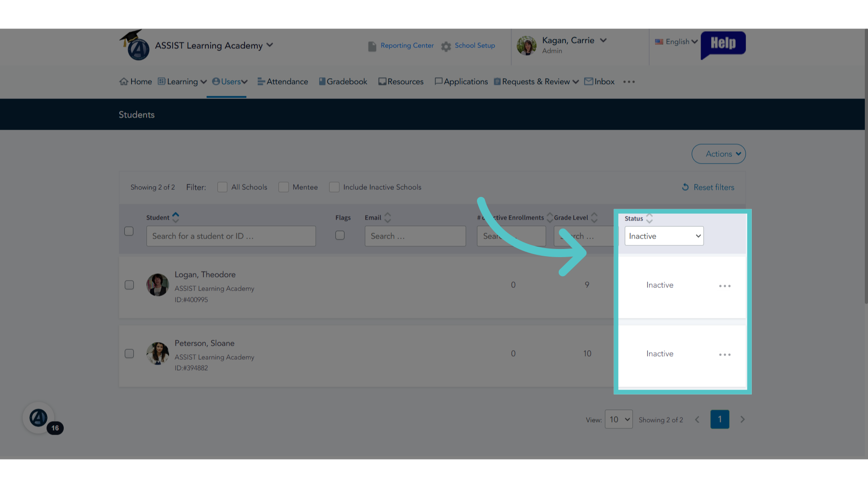The image size is (868, 488).
Task: Open row options for Peterson, Sloane
Action: pyautogui.click(x=725, y=355)
